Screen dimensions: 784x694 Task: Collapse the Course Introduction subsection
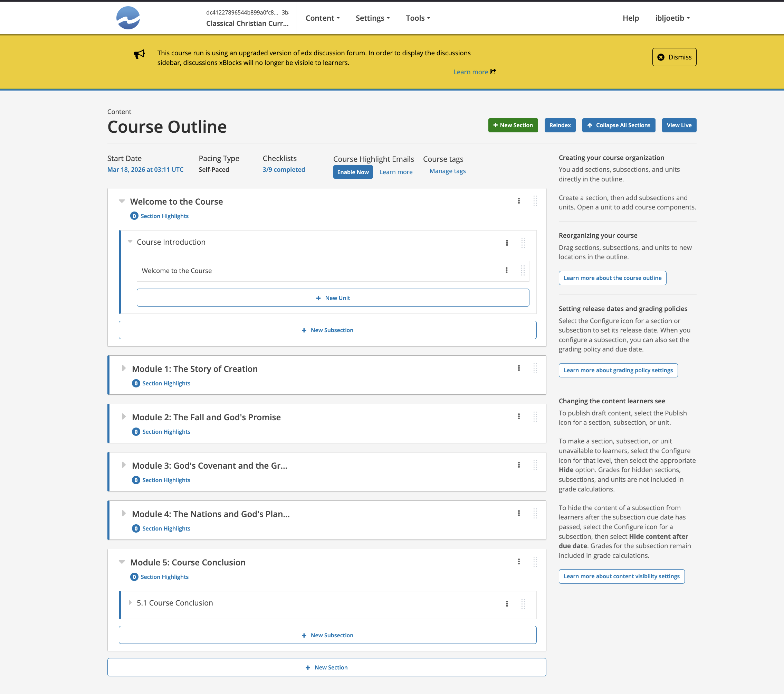(x=130, y=242)
